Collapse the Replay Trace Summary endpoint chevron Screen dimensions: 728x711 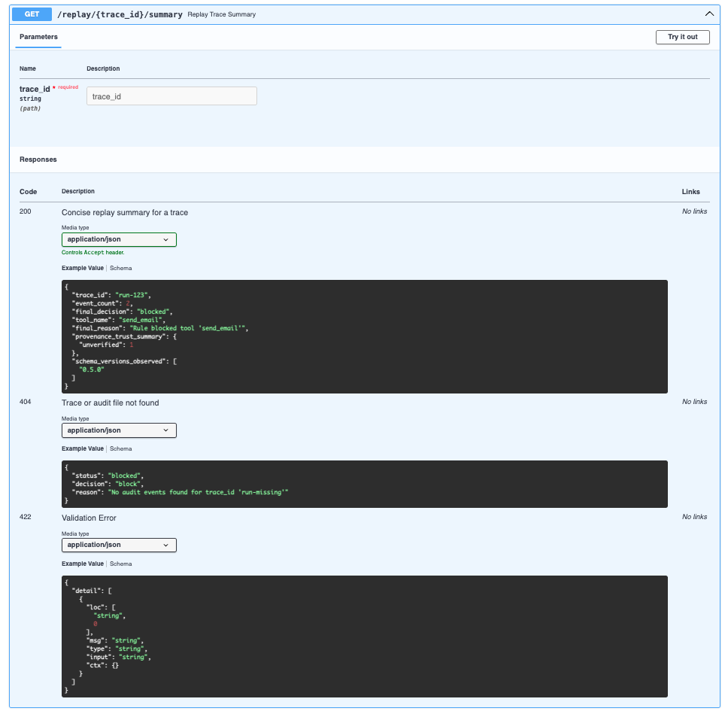click(x=709, y=14)
